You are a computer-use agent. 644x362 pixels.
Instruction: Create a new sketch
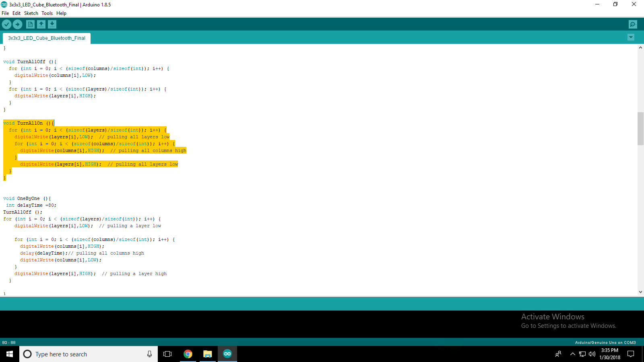tap(30, 25)
